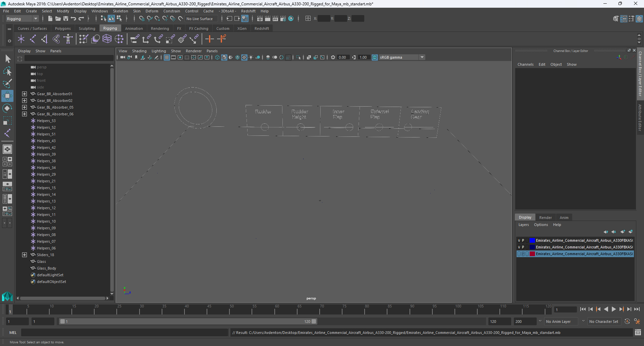Select the Create Joints shelf tool
644x346 pixels.
pos(33,39)
